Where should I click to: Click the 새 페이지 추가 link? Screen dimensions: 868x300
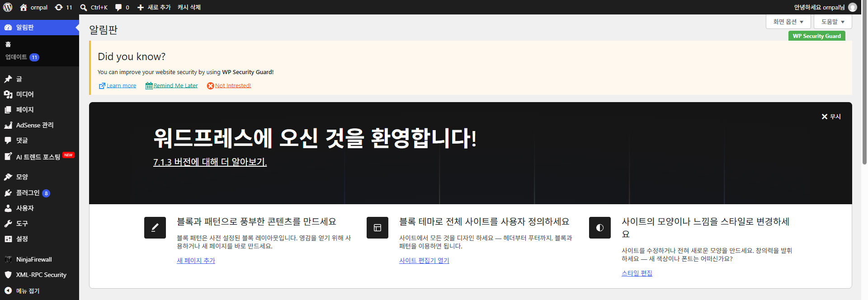click(196, 261)
